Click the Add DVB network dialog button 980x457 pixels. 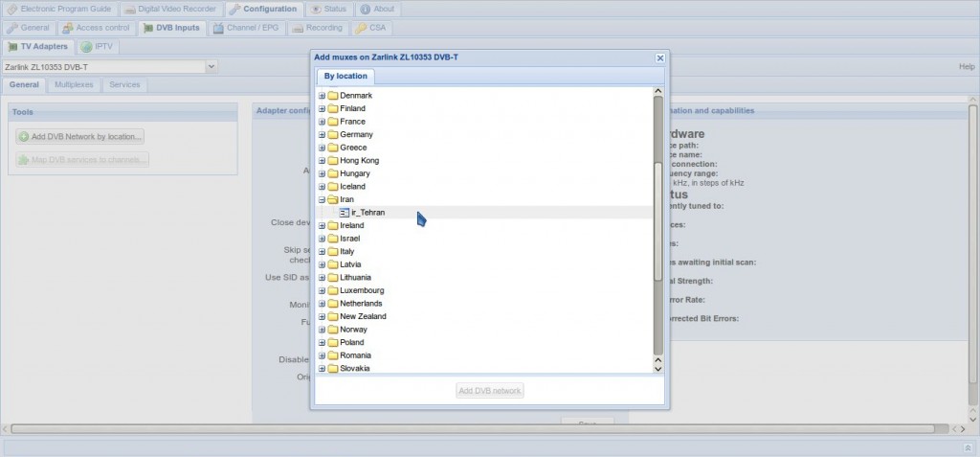490,391
